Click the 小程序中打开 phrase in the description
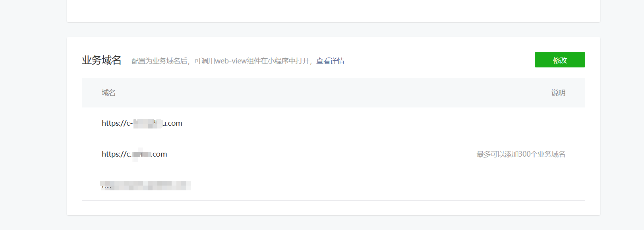The width and height of the screenshot is (644, 230). pyautogui.click(x=288, y=61)
